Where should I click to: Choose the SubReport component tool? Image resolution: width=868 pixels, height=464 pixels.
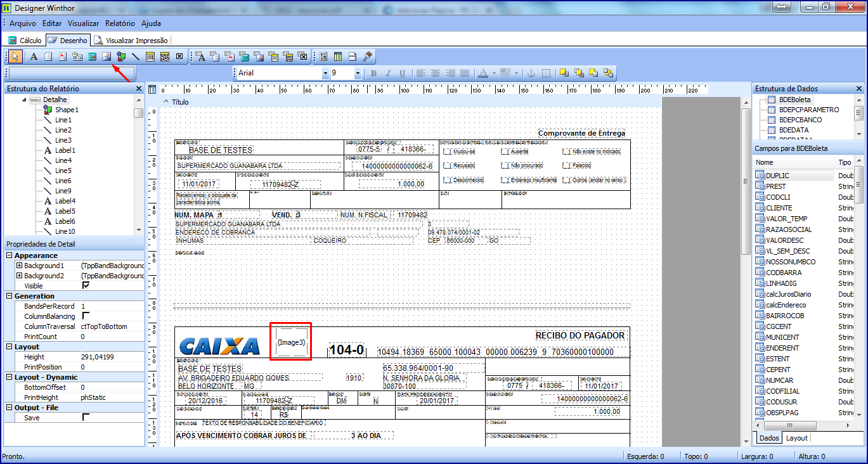[338, 56]
